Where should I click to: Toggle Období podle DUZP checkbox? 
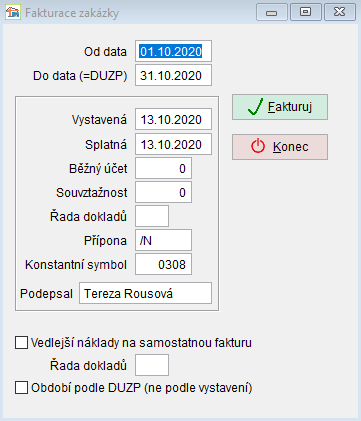click(x=21, y=388)
